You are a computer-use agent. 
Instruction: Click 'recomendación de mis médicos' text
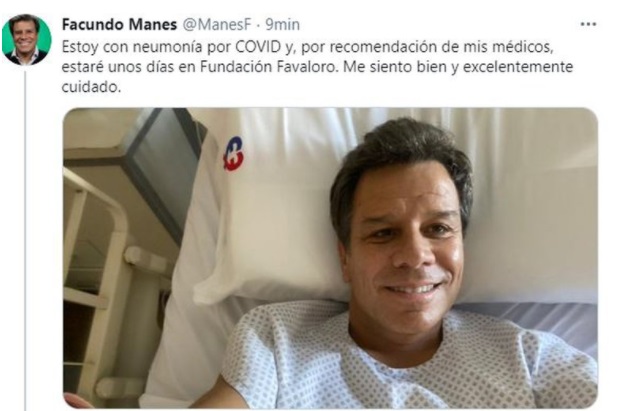tap(440, 47)
